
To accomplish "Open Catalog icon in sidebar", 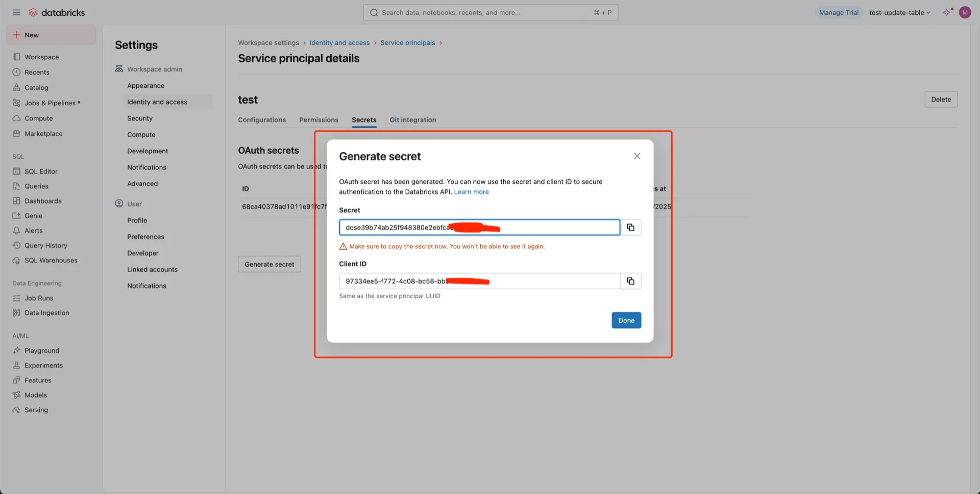I will point(16,87).
